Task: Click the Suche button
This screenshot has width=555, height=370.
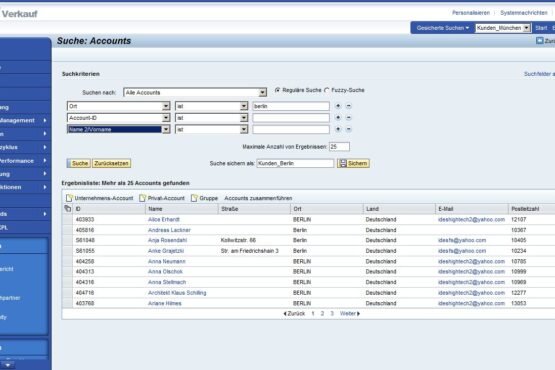Action: [x=79, y=163]
